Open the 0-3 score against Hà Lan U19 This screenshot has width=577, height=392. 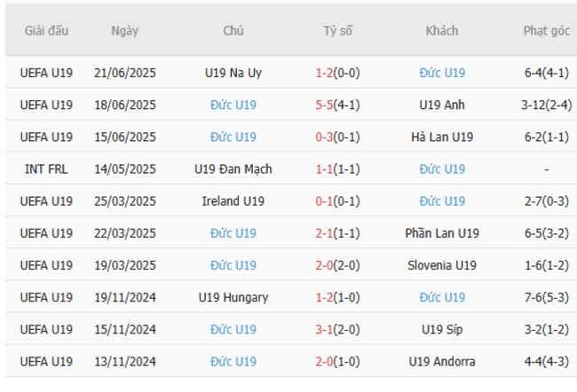click(328, 137)
